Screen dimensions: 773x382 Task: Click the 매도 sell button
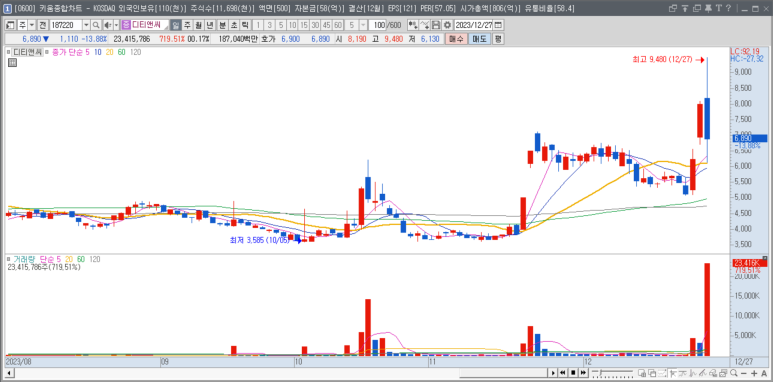pyautogui.click(x=479, y=39)
